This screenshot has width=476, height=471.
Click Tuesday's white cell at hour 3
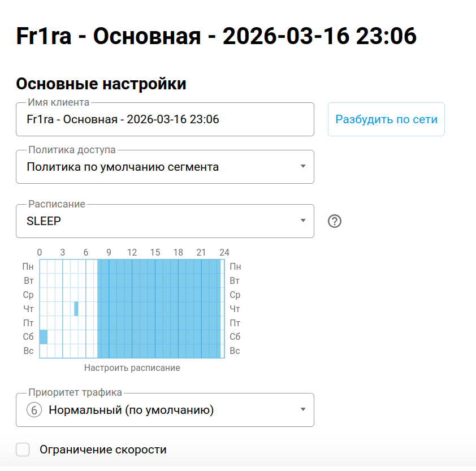pyautogui.click(x=66, y=280)
